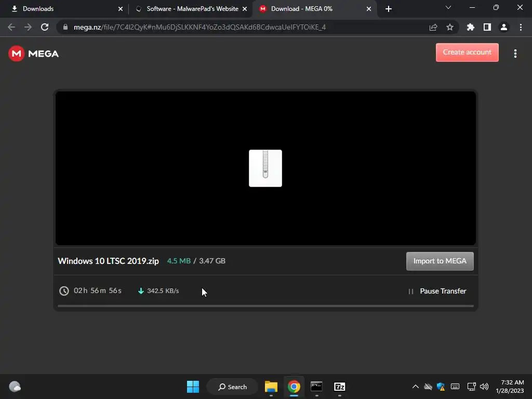Restore down the Chrome window

tap(496, 7)
